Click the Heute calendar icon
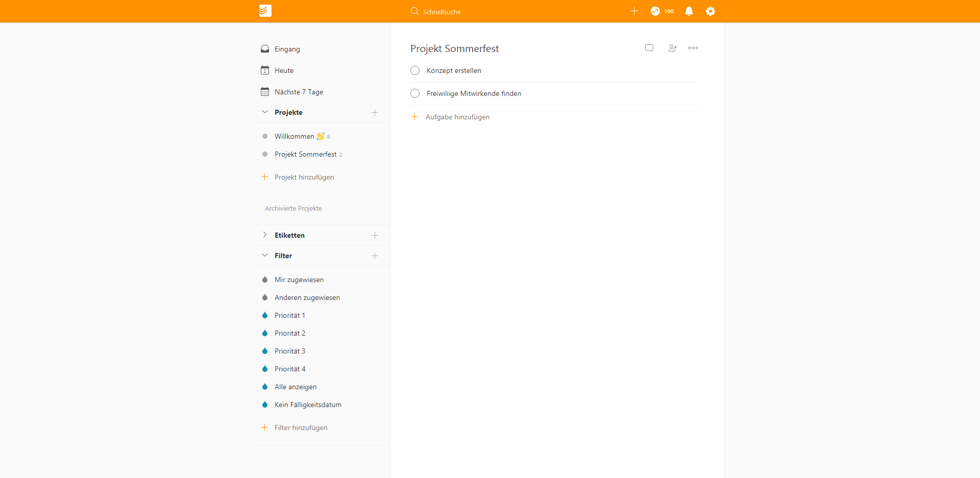Image resolution: width=980 pixels, height=478 pixels. (265, 70)
